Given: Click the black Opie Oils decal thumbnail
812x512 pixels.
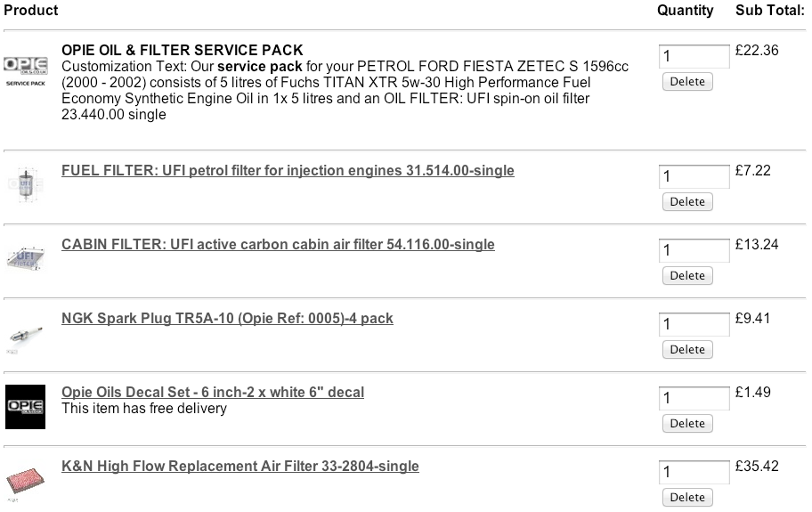Looking at the screenshot, I should tap(26, 407).
